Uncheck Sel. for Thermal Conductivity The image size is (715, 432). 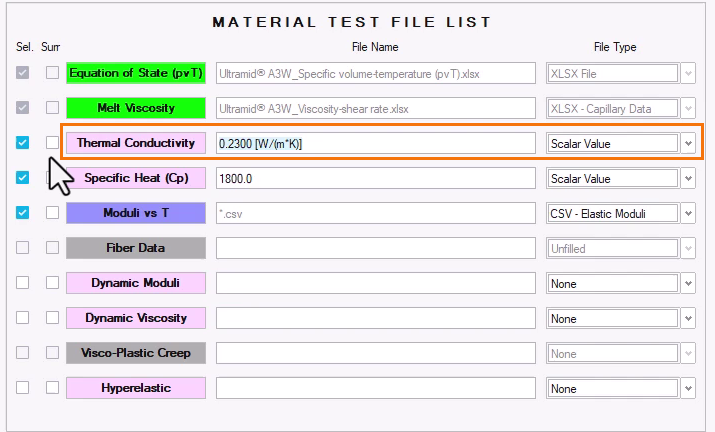22,143
